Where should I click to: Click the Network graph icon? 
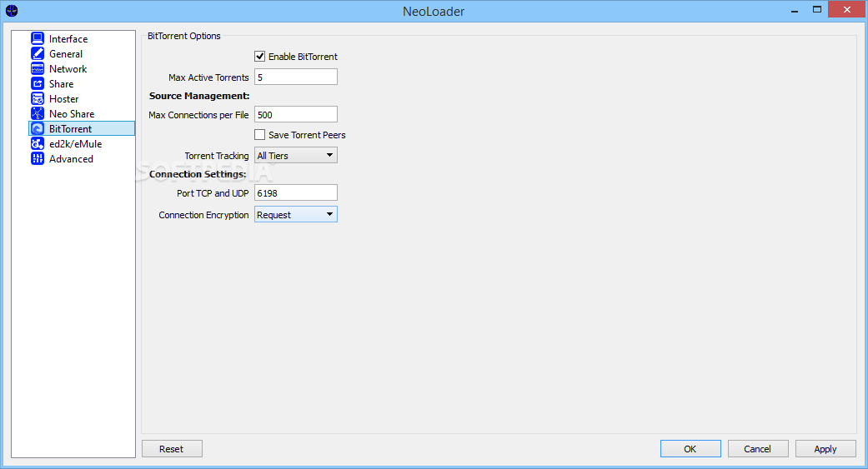37,68
